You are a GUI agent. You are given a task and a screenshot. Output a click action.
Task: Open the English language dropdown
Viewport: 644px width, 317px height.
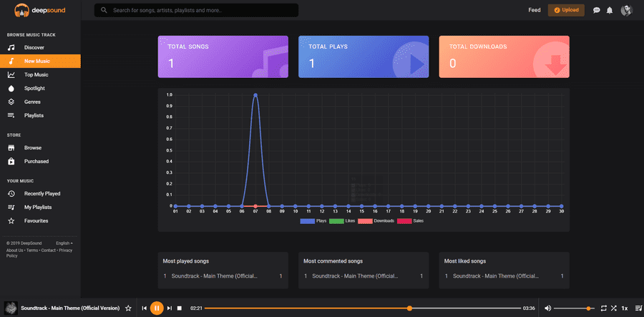[64, 243]
